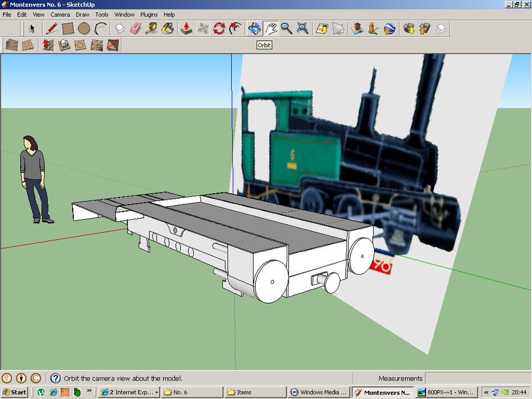
Task: Open the File menu
Action: point(7,15)
